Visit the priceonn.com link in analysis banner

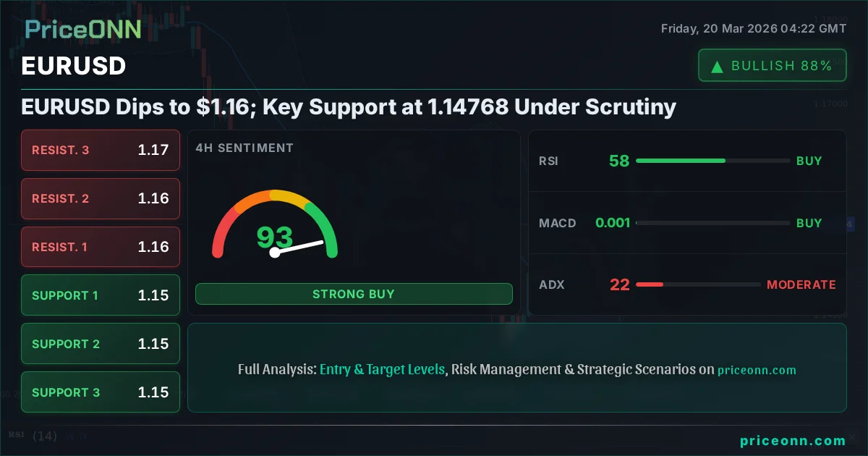(757, 370)
